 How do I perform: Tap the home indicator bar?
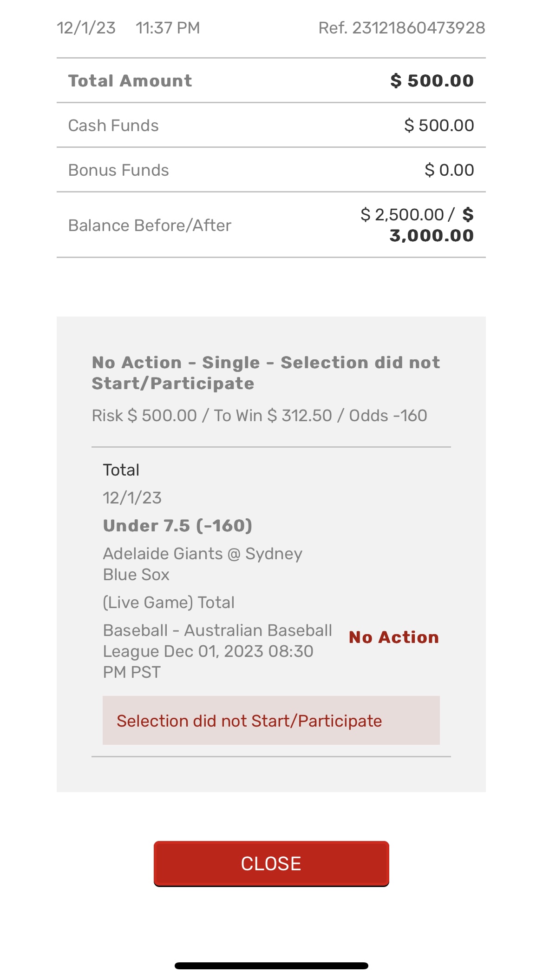click(271, 966)
